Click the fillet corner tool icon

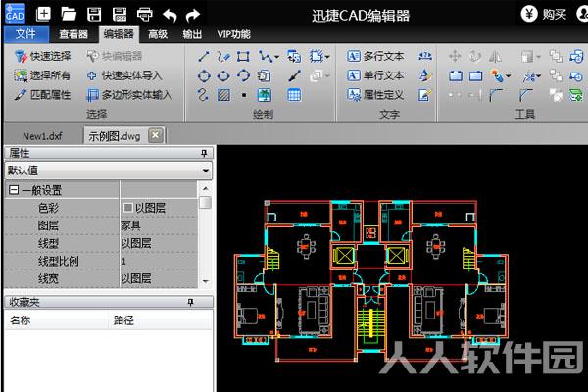[x=496, y=95]
